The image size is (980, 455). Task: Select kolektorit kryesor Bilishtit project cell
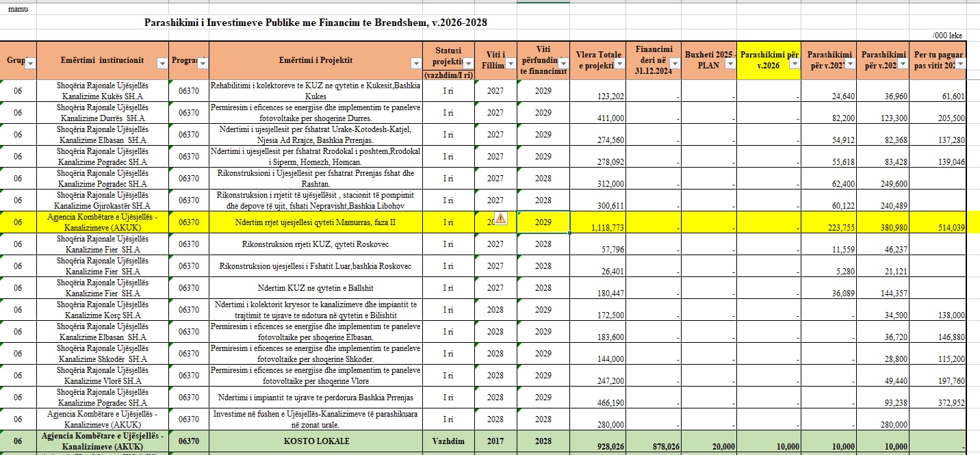point(315,309)
